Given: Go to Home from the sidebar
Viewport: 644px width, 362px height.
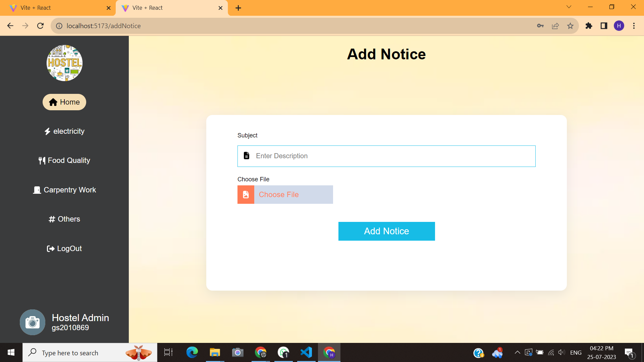Looking at the screenshot, I should click(64, 102).
